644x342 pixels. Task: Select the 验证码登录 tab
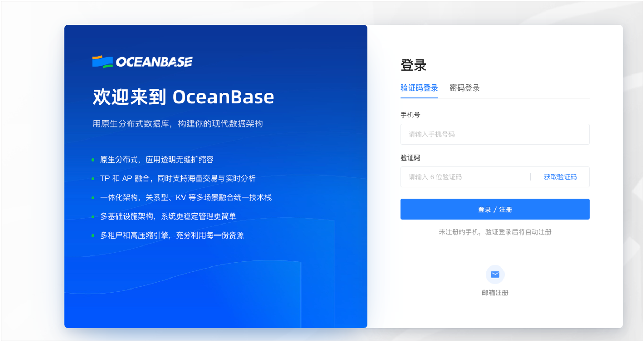click(418, 88)
